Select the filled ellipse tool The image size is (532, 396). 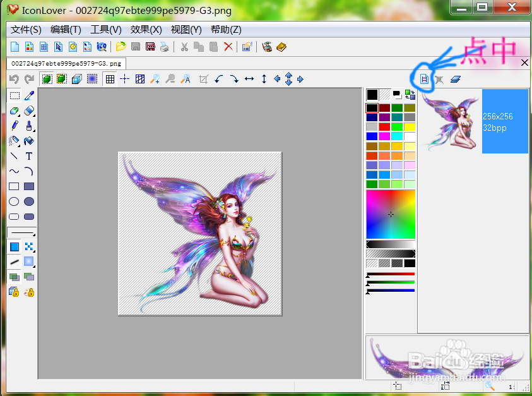pos(29,201)
